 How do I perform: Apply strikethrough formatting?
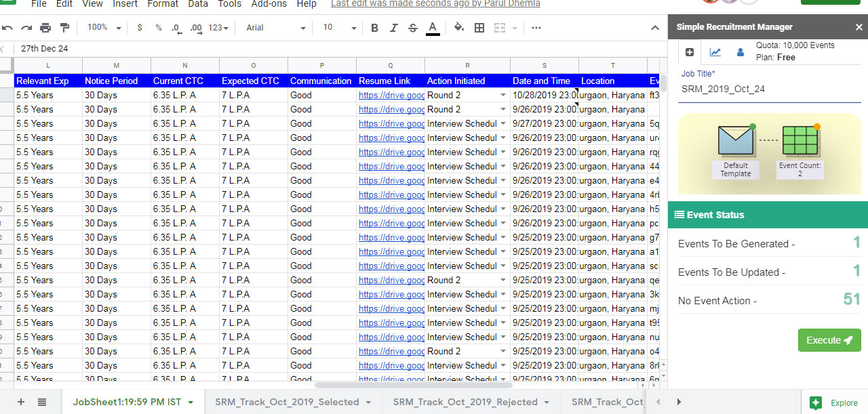413,28
